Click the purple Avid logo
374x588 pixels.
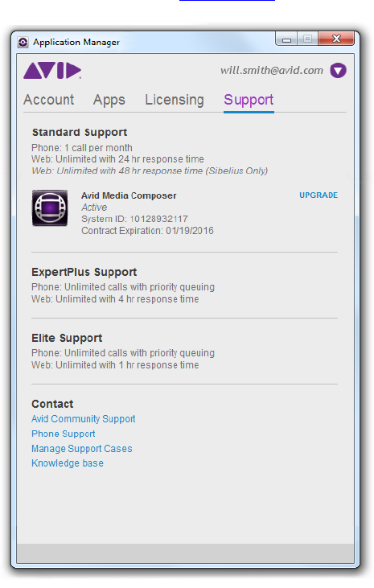point(52,71)
